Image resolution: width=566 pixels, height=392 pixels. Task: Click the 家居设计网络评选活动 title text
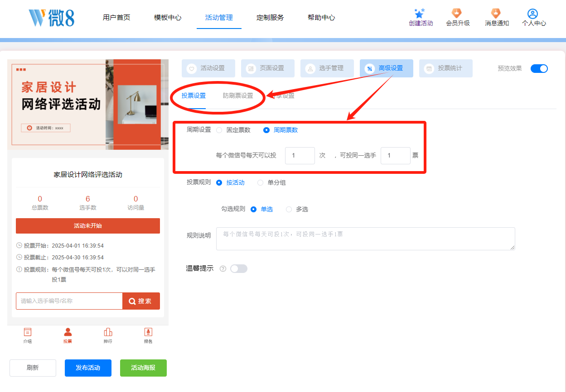[x=88, y=175]
